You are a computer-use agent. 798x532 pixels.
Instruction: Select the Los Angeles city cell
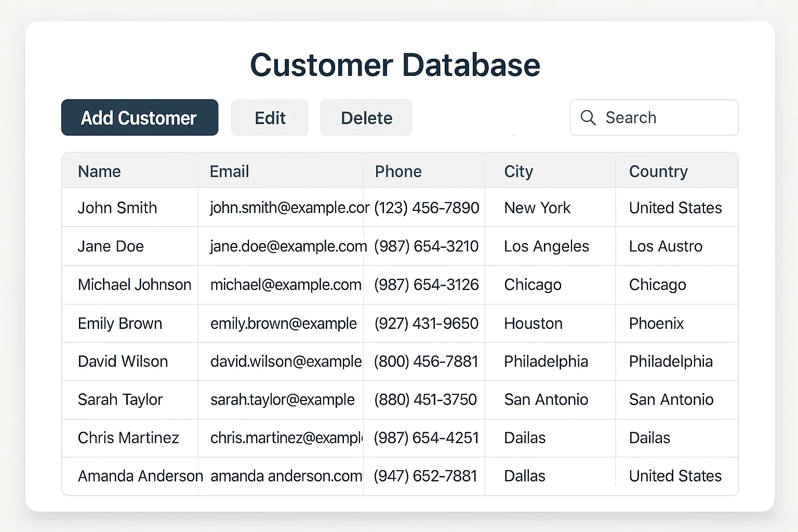pos(550,246)
